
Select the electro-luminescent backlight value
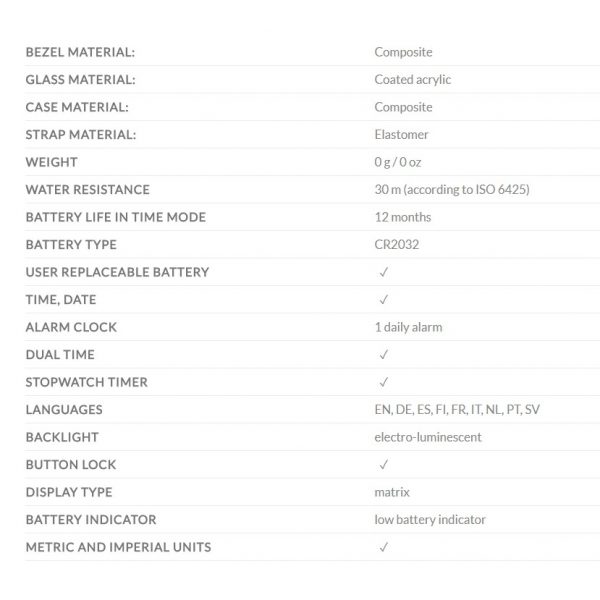[428, 437]
